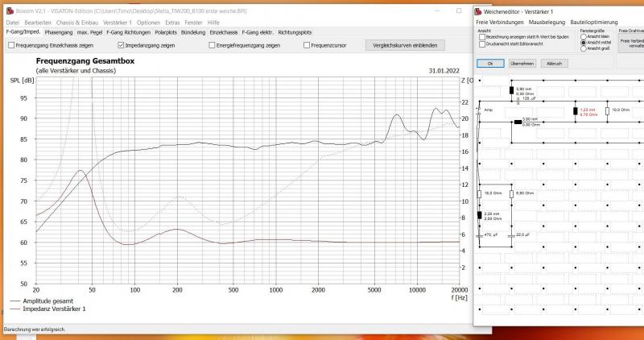Click the status text Berechnung war erfolgreich

(34, 330)
